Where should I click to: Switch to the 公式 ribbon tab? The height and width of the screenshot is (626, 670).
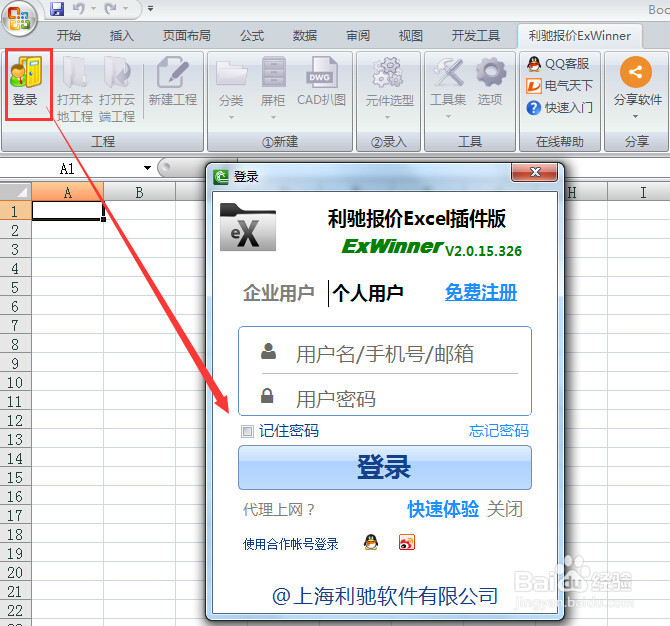pyautogui.click(x=252, y=35)
